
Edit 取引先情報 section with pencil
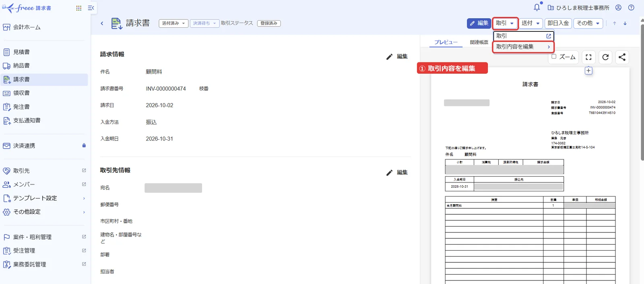(x=397, y=173)
